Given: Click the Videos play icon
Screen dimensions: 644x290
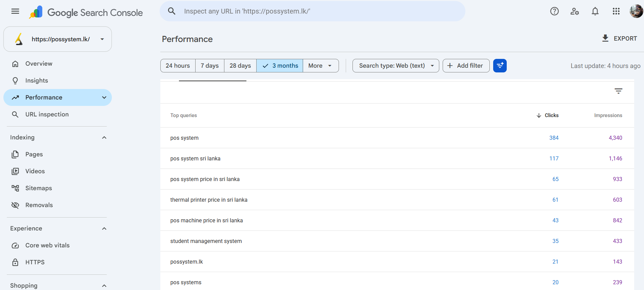Looking at the screenshot, I should click(15, 171).
